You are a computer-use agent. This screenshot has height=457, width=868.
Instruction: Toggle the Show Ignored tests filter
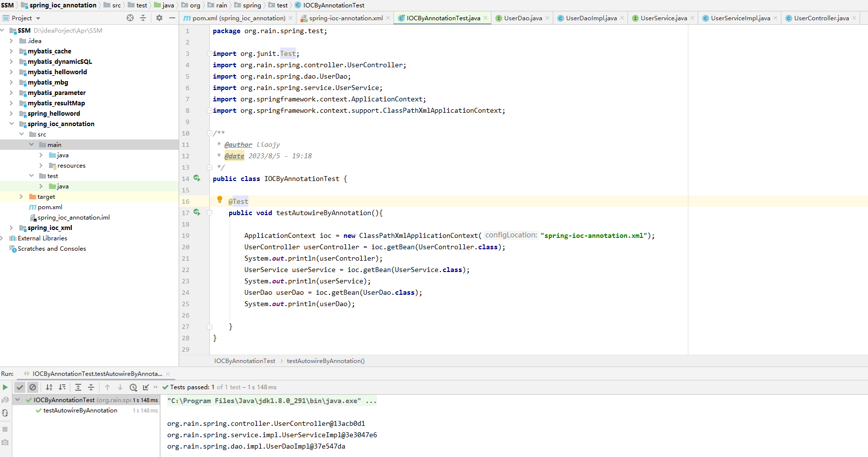pyautogui.click(x=33, y=387)
